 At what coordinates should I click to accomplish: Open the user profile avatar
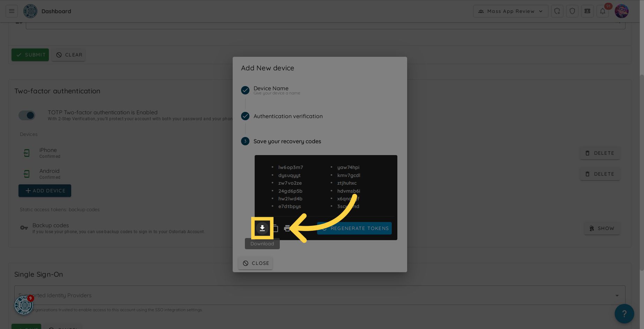point(622,11)
